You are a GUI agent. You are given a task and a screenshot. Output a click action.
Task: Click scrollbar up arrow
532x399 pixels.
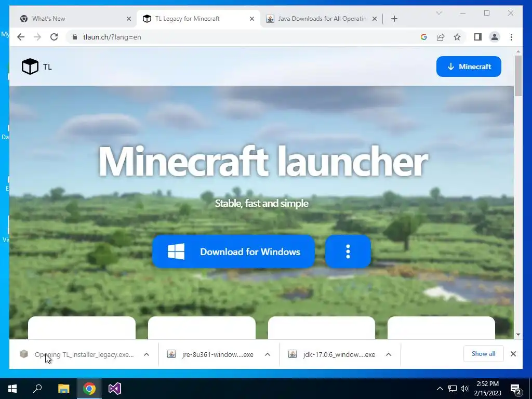pyautogui.click(x=518, y=51)
